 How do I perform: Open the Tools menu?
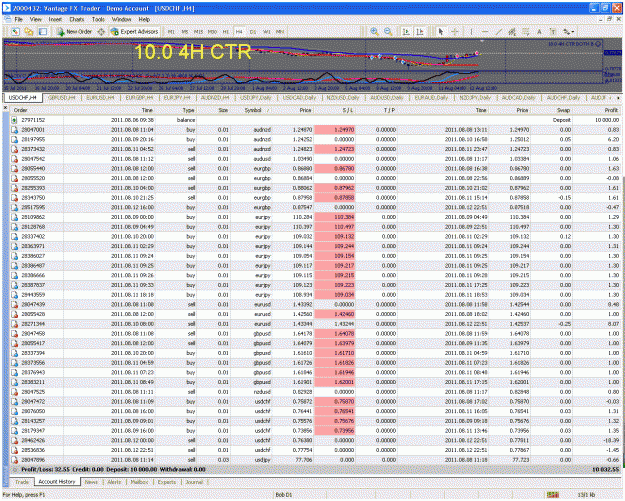click(x=98, y=19)
